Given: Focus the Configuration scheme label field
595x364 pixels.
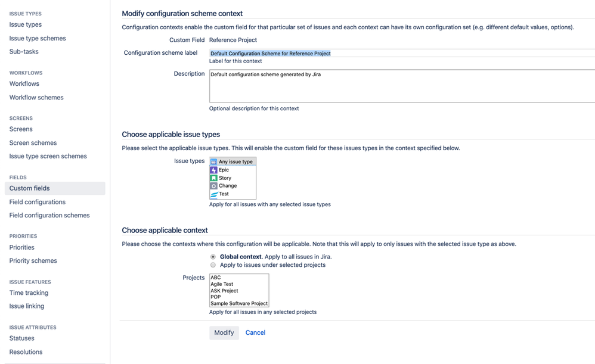Looking at the screenshot, I should tap(402, 54).
